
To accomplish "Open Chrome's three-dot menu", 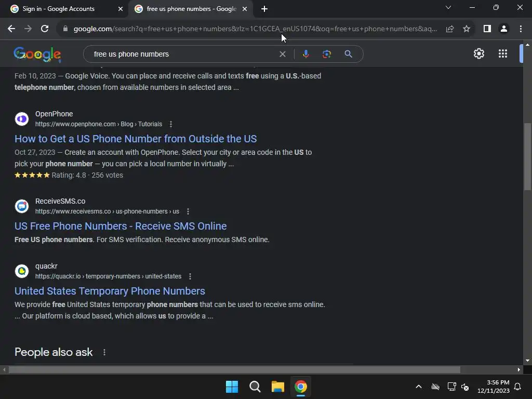I will (521, 29).
